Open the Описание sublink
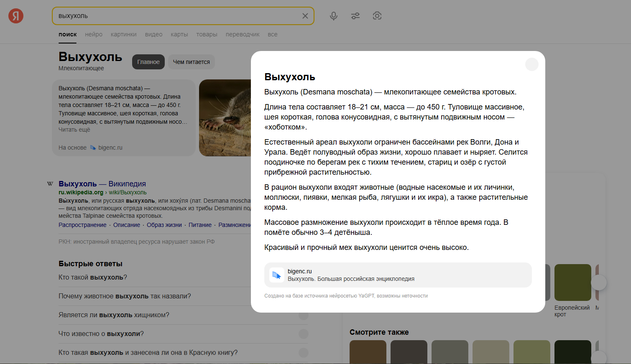Viewport: 631px width, 364px height. coord(127,225)
